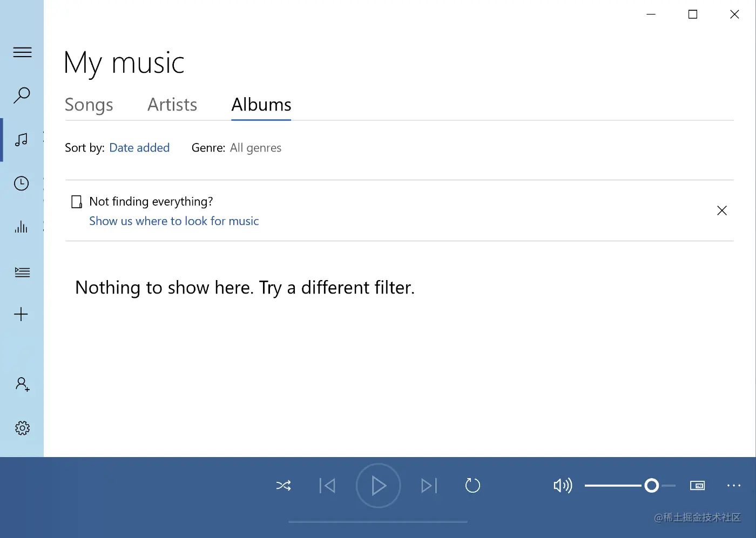Switch to mini player view
Viewport: 756px width, 538px height.
point(698,486)
